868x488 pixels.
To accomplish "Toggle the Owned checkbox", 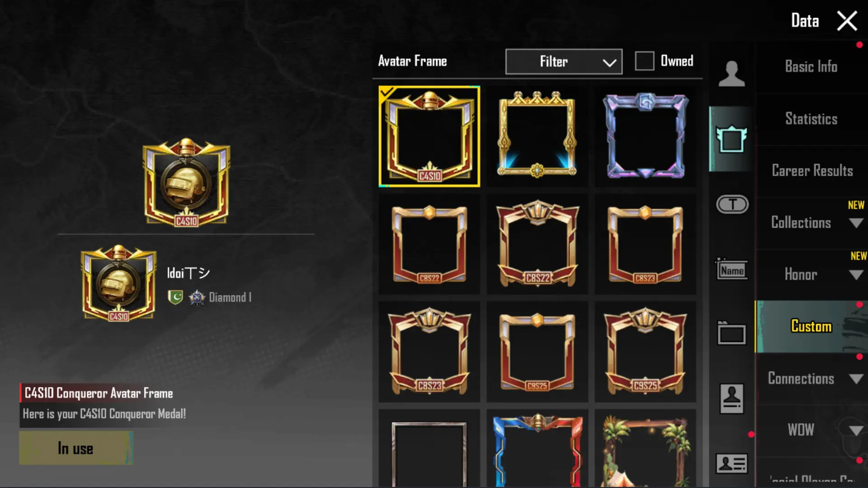I will point(644,61).
